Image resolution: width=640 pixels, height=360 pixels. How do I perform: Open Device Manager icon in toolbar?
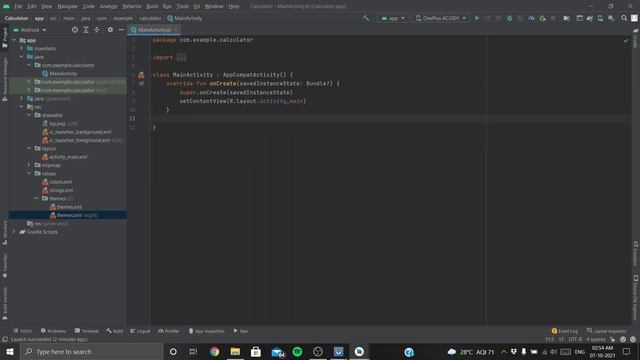click(x=600, y=18)
